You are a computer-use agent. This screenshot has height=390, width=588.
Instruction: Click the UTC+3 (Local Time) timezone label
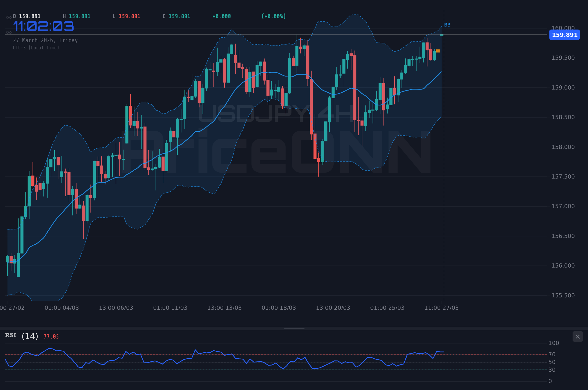36,48
